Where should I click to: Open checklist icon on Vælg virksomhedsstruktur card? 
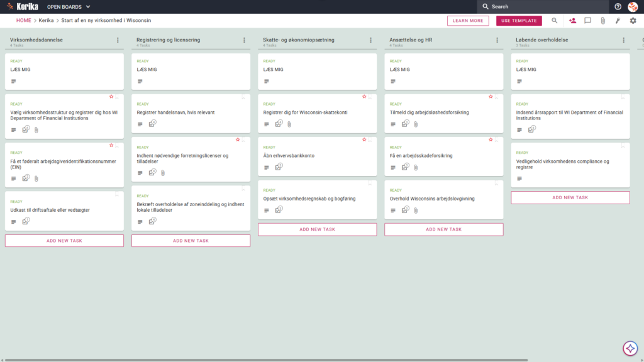tap(26, 129)
